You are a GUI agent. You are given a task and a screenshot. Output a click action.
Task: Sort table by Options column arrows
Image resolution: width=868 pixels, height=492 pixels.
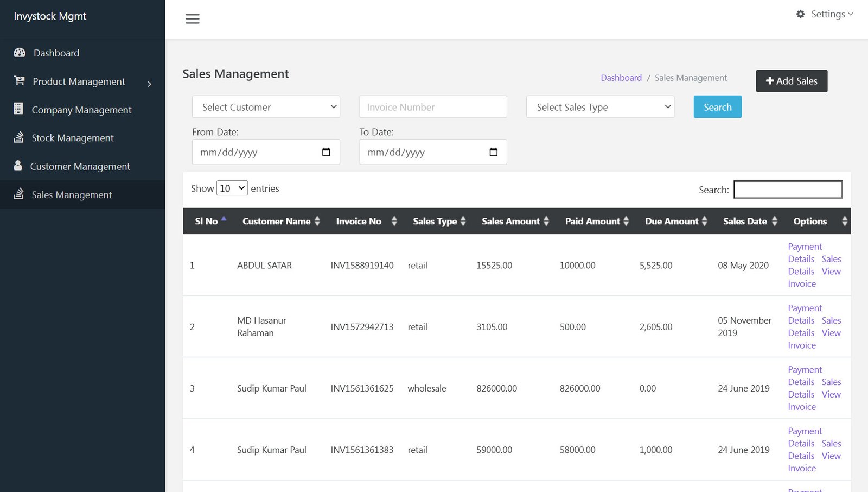tap(845, 221)
